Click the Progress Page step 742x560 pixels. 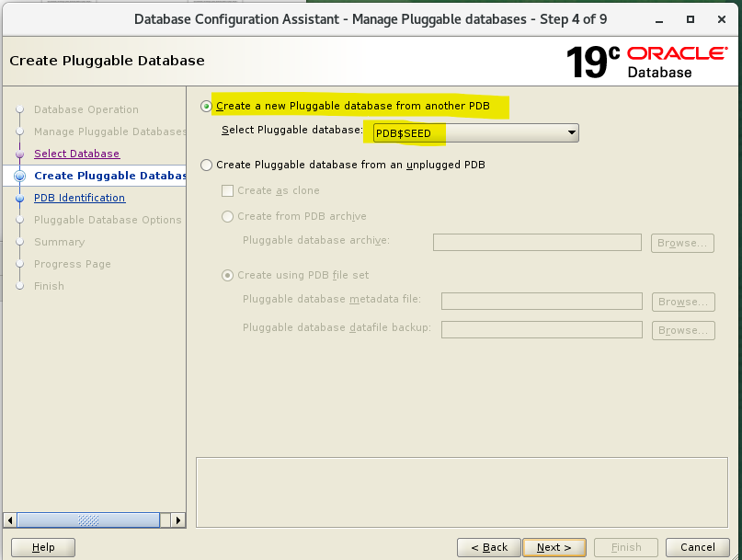[x=73, y=264]
